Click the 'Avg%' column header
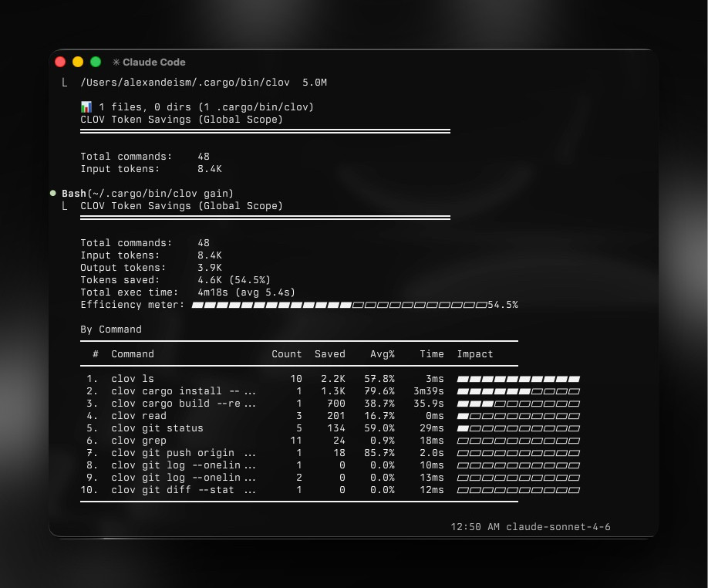The image size is (708, 588). point(383,354)
